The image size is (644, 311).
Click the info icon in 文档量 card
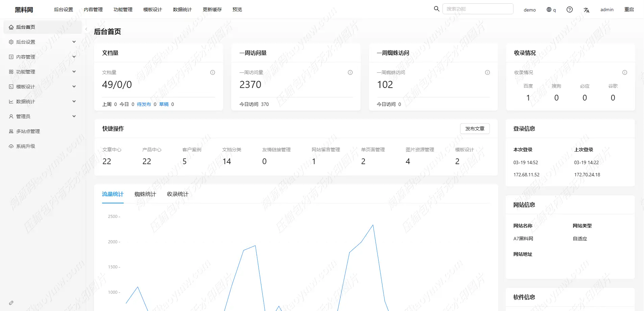[x=213, y=72]
